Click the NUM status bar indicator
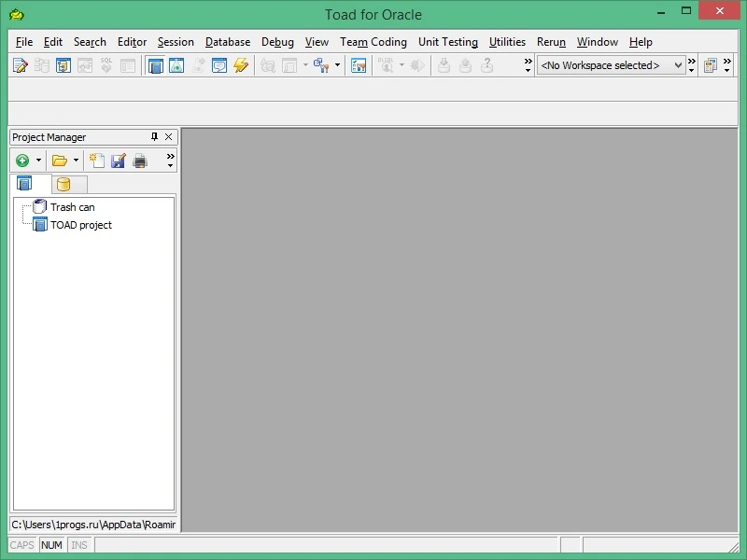The width and height of the screenshot is (747, 560). click(x=51, y=545)
